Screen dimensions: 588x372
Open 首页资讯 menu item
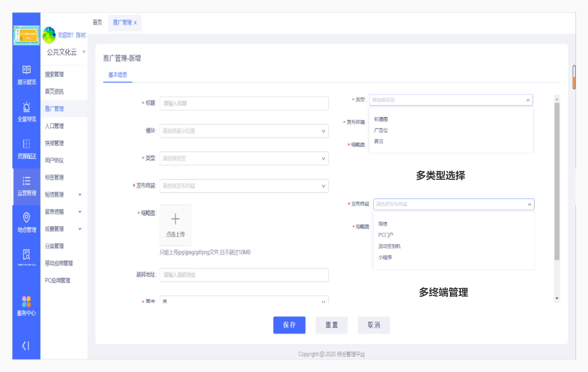pos(54,92)
